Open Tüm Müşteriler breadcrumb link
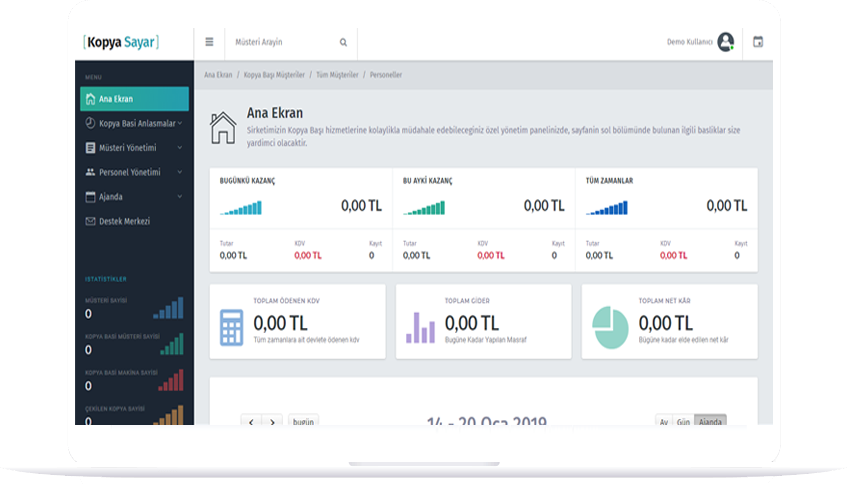The height and width of the screenshot is (484, 847). click(x=335, y=75)
